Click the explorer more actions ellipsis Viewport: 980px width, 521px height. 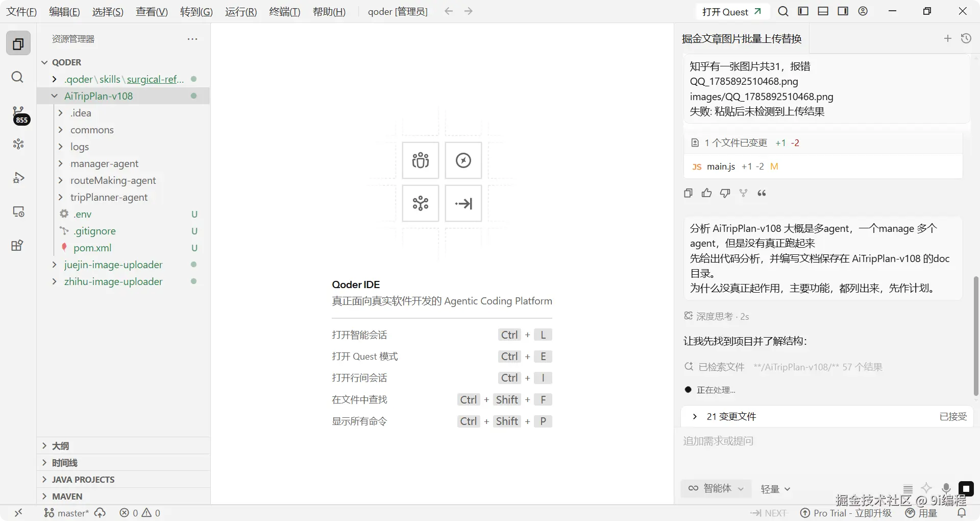pos(192,39)
